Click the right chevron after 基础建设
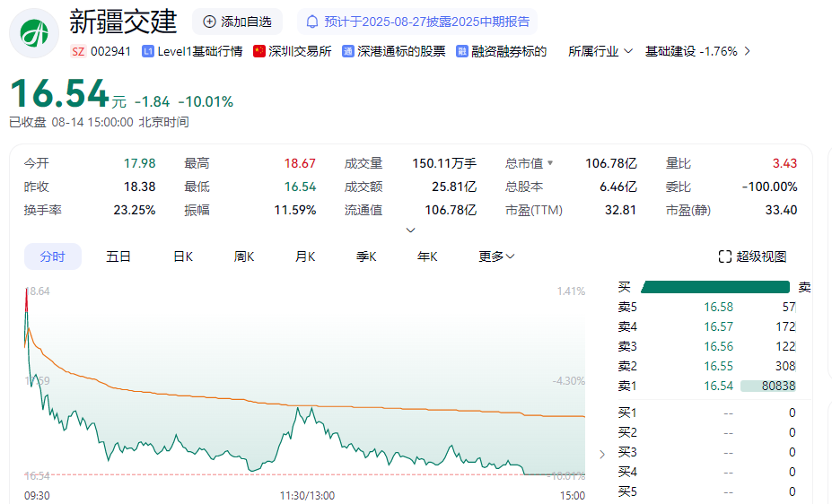This screenshot has width=832, height=504. click(747, 51)
